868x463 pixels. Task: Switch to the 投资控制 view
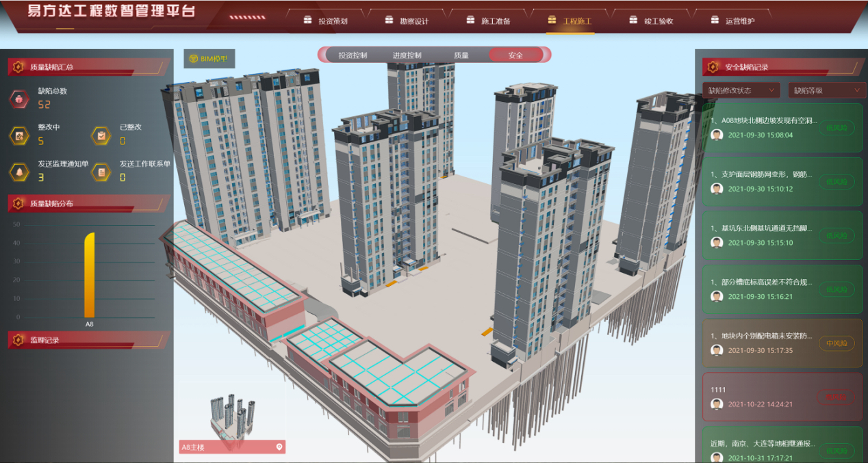point(353,55)
